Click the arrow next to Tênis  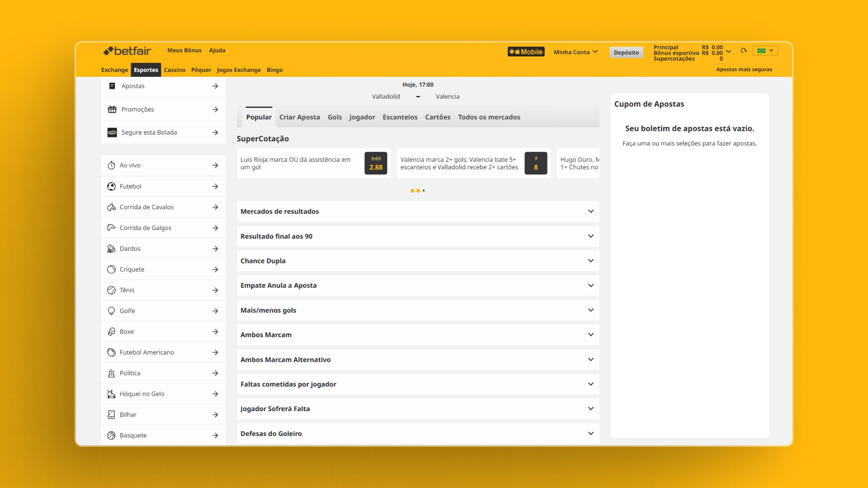(215, 290)
